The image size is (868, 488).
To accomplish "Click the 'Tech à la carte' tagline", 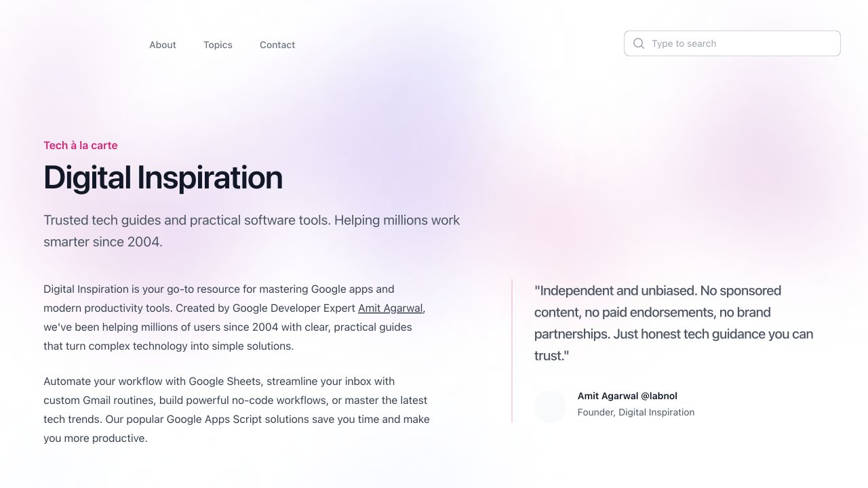I will pos(81,145).
